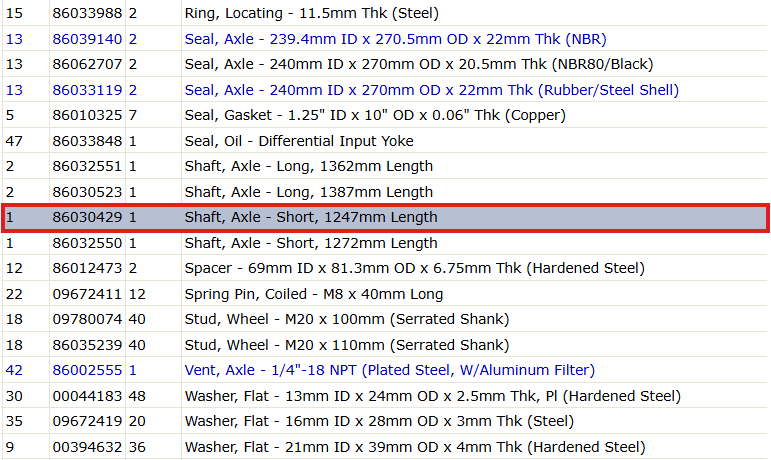The height and width of the screenshot is (460, 771).
Task: Select the Spacer 69mm ID row
Action: pos(385,268)
